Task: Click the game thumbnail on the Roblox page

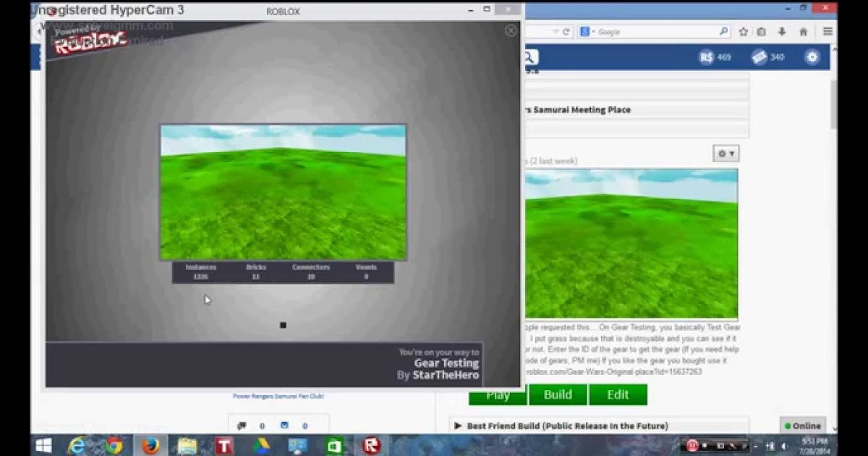Action: coord(631,244)
